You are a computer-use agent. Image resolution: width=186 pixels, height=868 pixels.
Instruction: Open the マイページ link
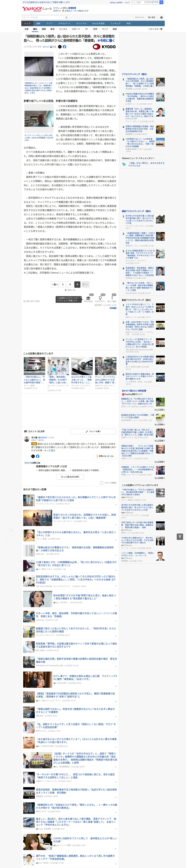139,17
